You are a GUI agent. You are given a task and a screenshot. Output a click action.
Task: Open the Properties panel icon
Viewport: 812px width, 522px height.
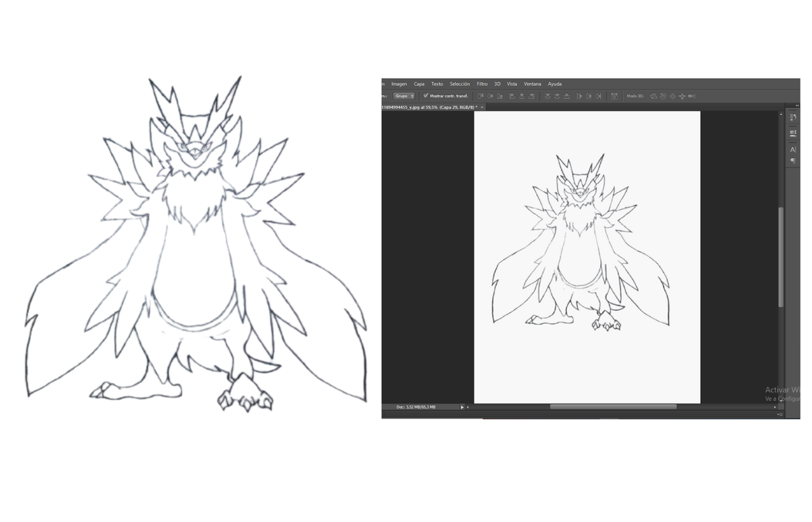point(793,133)
